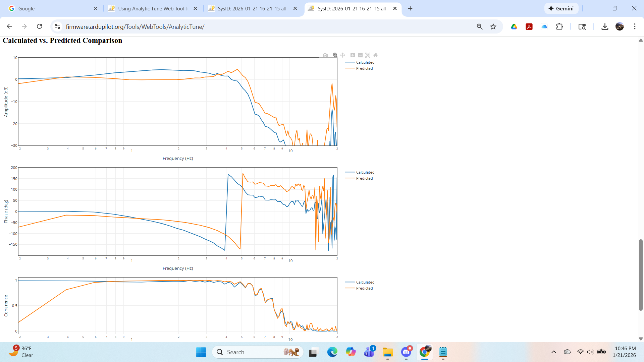Select the Plotly pan tool

click(342, 55)
